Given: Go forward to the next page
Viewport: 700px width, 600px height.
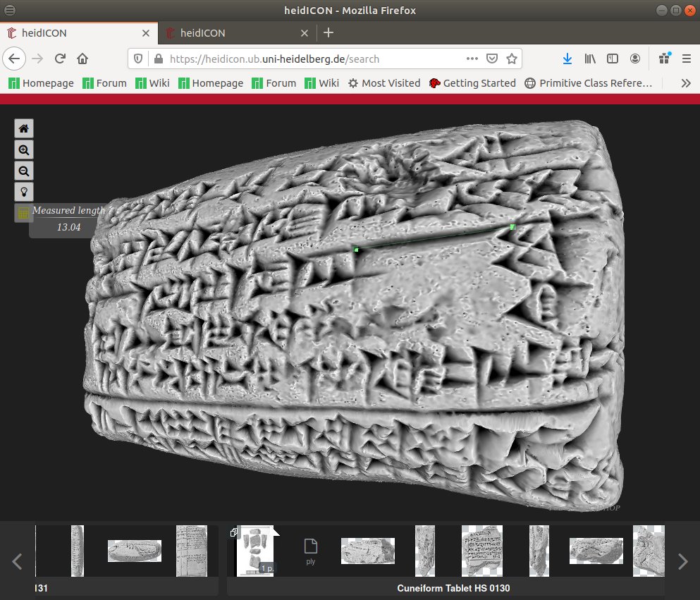Looking at the screenshot, I should click(x=37, y=59).
